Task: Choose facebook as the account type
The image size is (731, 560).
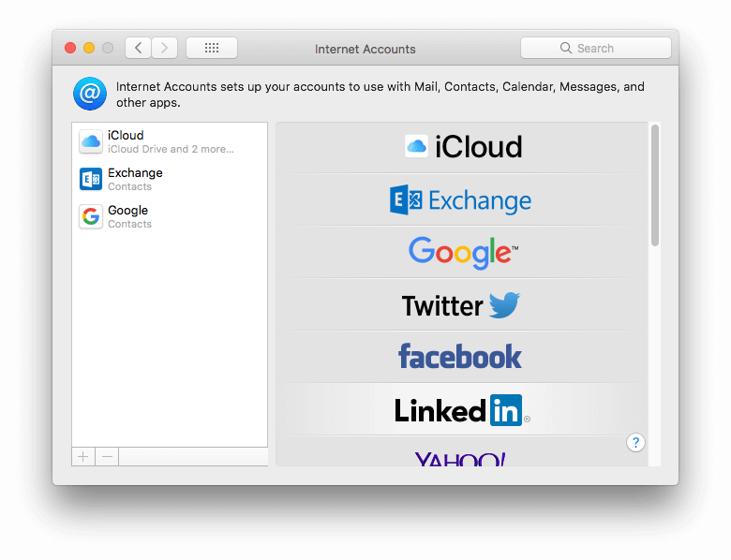Action: pyautogui.click(x=462, y=357)
